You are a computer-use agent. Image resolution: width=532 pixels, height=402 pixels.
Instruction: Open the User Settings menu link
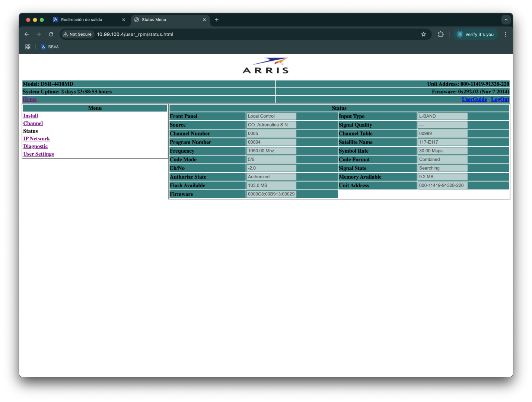[38, 154]
